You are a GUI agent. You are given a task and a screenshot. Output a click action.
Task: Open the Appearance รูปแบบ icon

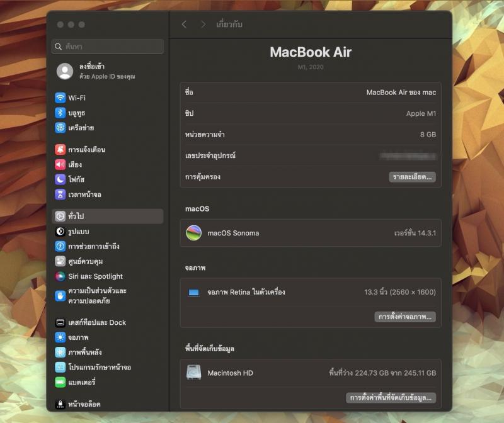[x=60, y=231]
